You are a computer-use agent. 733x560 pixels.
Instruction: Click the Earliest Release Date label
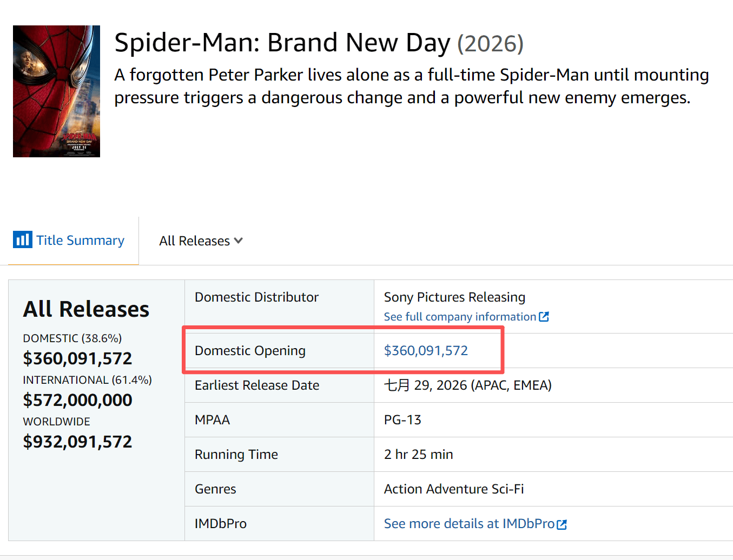[x=257, y=385]
